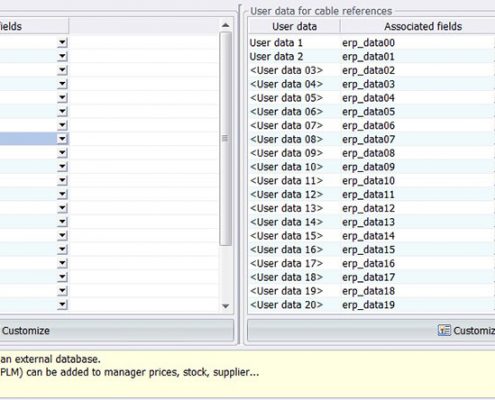Viewport: 495px width, 400px height.
Task: Click the Associated fields column header
Action: click(423, 26)
